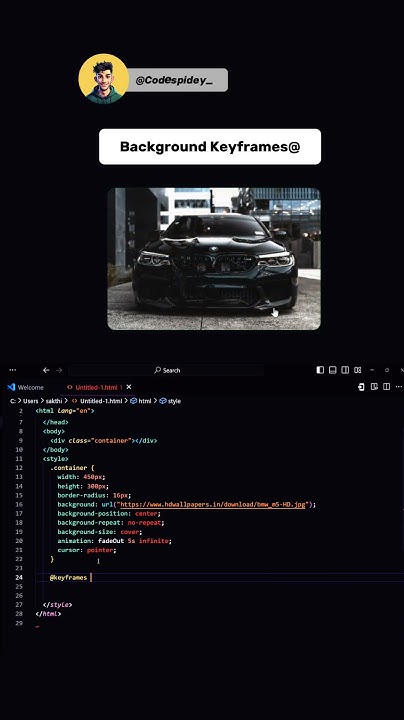Expand the html breadcrumb symbol
The height and width of the screenshot is (720, 404).
tap(141, 401)
